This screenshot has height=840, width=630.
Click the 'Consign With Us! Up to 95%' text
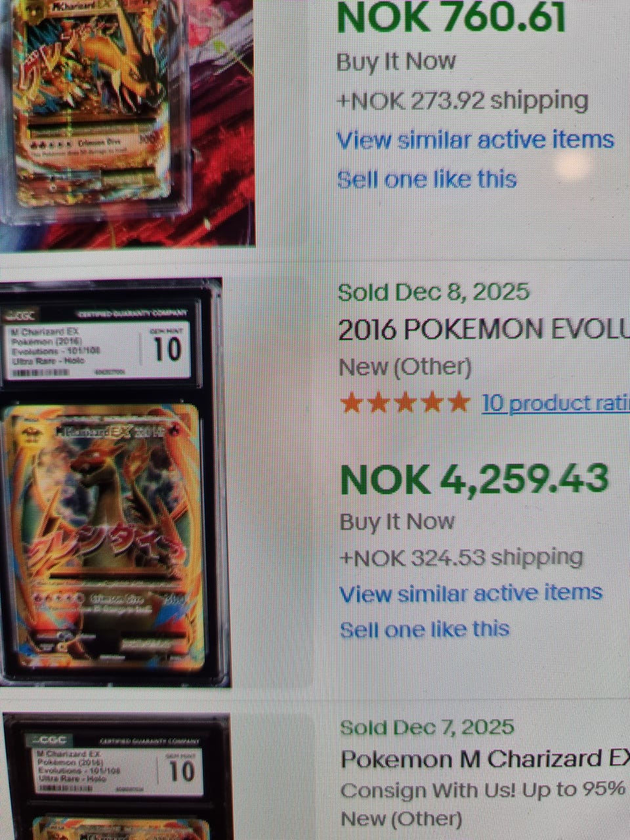coord(483,789)
